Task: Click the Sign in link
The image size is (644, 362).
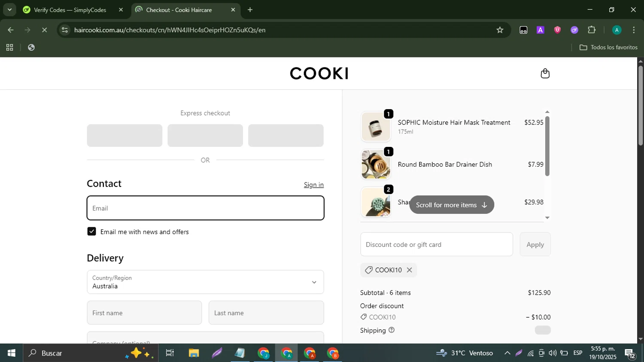Action: 314,185
